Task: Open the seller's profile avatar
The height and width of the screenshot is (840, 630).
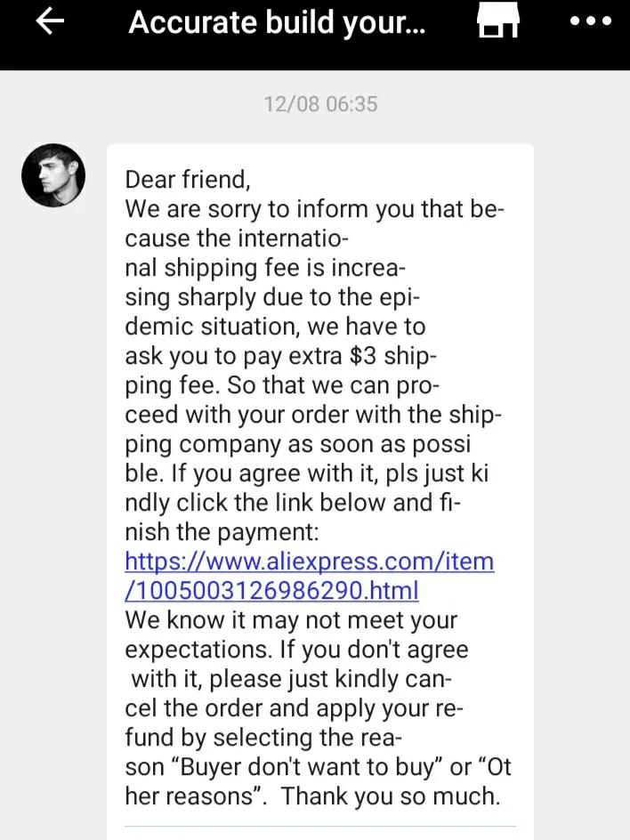Action: 53,175
